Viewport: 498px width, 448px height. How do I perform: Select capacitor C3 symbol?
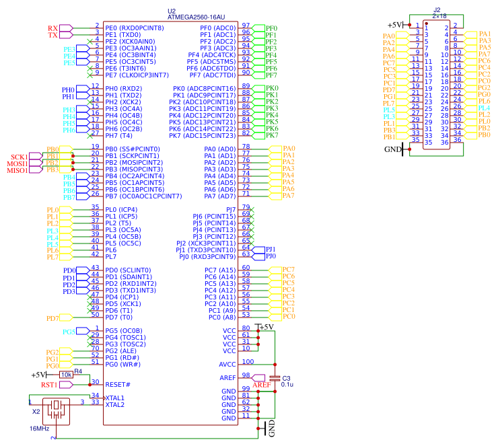[275, 378]
